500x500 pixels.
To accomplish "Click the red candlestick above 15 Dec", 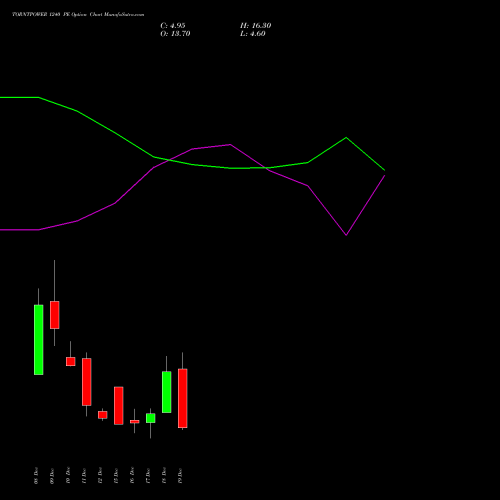I will point(119,406).
